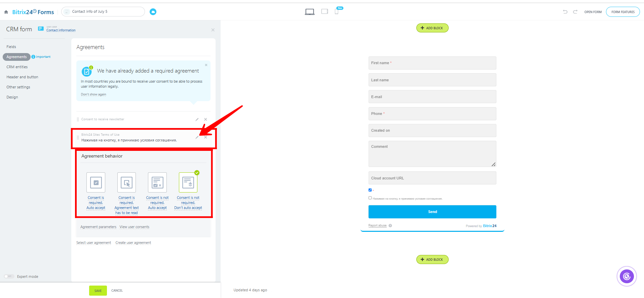Tick the Russian agreement checkbox in form
Image resolution: width=644 pixels, height=298 pixels.
(370, 198)
